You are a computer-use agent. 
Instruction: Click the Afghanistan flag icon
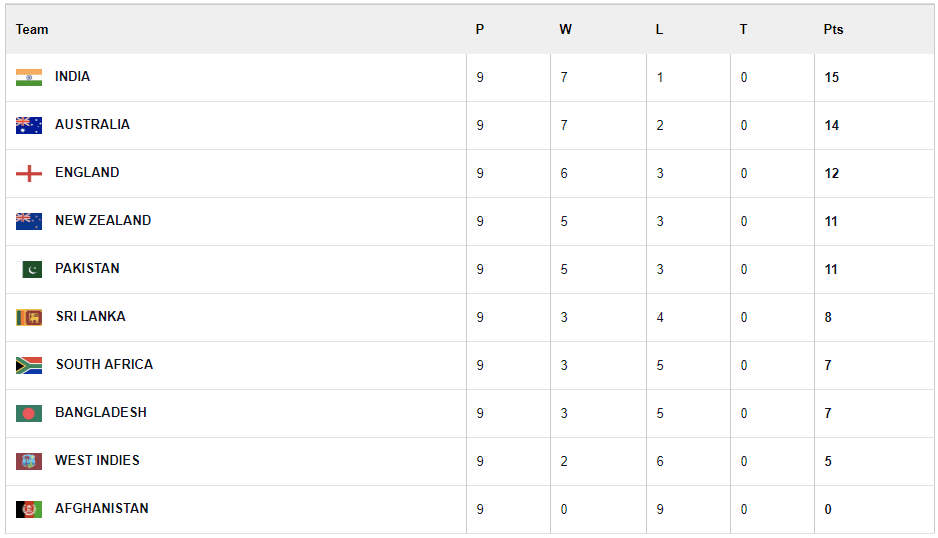(29, 509)
